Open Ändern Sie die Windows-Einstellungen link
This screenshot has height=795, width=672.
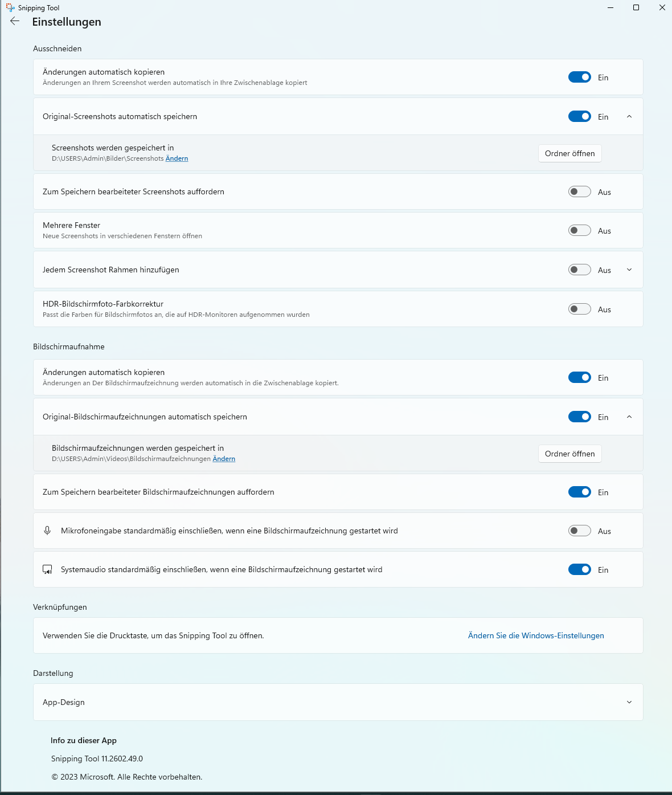(536, 635)
